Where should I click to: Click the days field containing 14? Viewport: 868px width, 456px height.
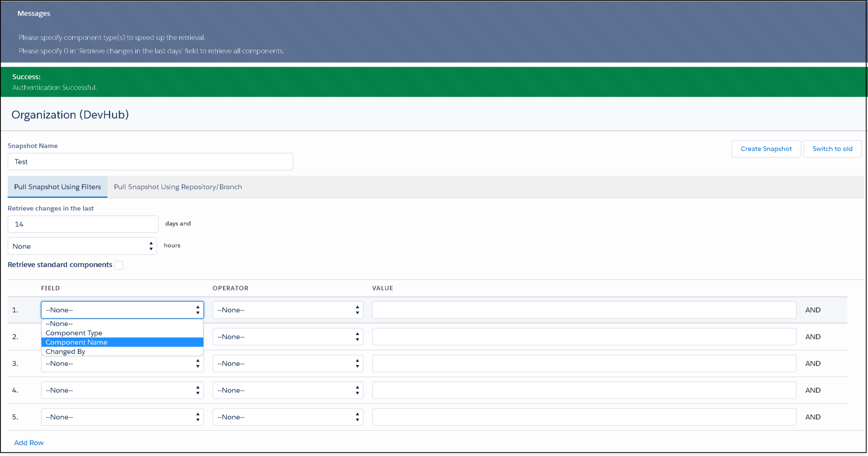coord(83,224)
